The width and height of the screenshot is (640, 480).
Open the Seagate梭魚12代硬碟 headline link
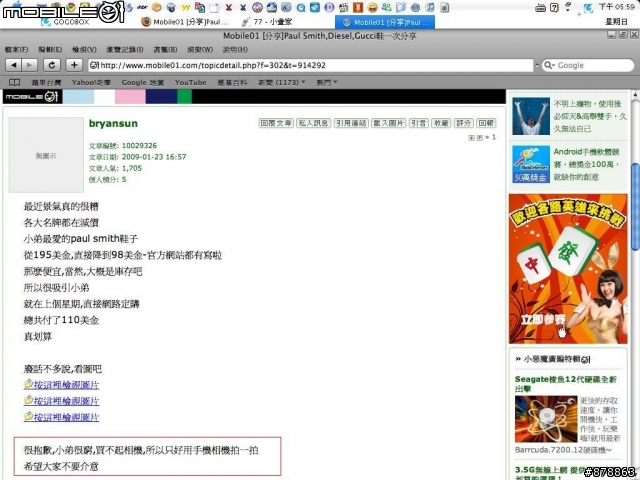pos(566,384)
